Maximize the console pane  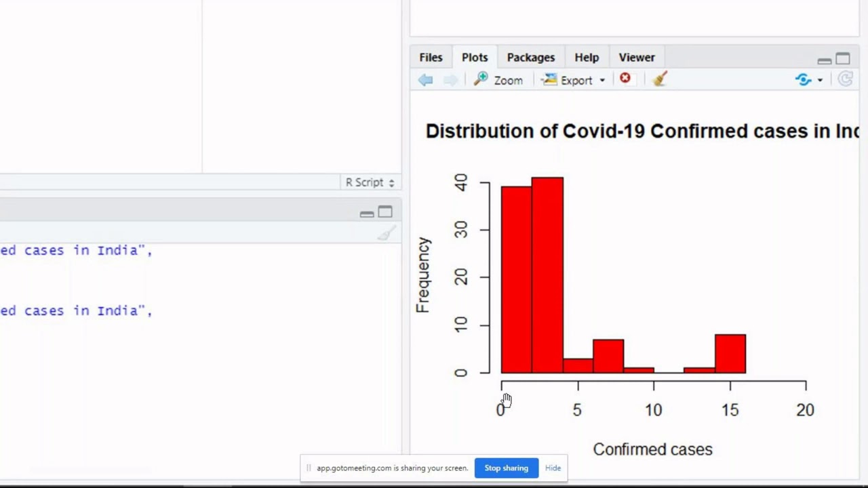coord(385,212)
